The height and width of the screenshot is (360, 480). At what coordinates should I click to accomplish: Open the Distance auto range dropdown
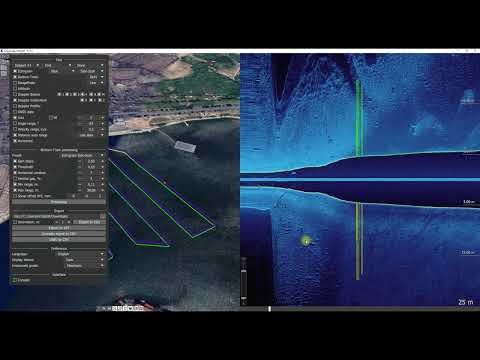coord(91,135)
